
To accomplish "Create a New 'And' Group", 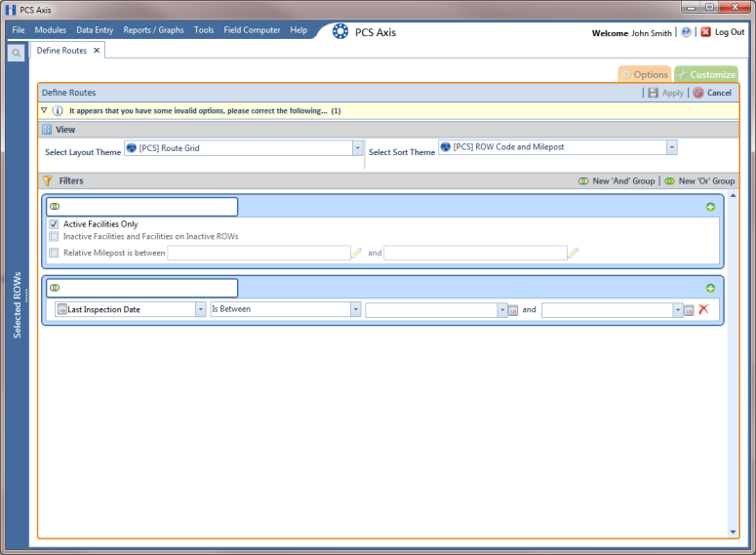I will click(x=617, y=180).
